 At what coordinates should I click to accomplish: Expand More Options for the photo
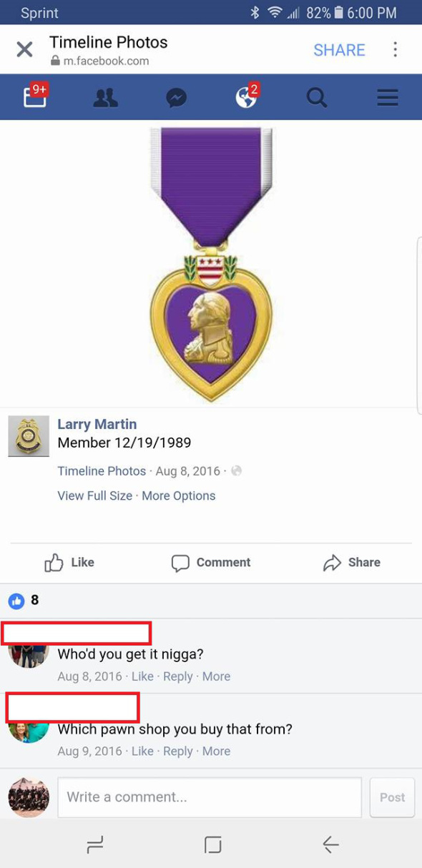point(178,495)
